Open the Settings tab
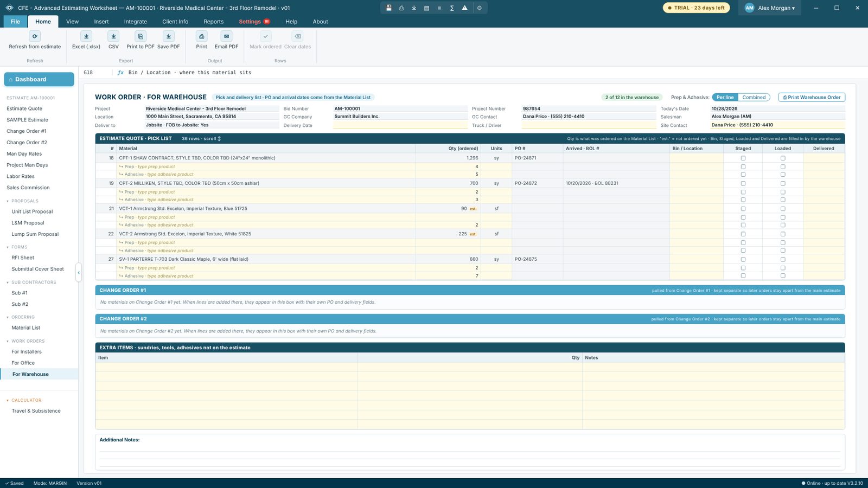Viewport: 868px width, 488px height. (254, 22)
